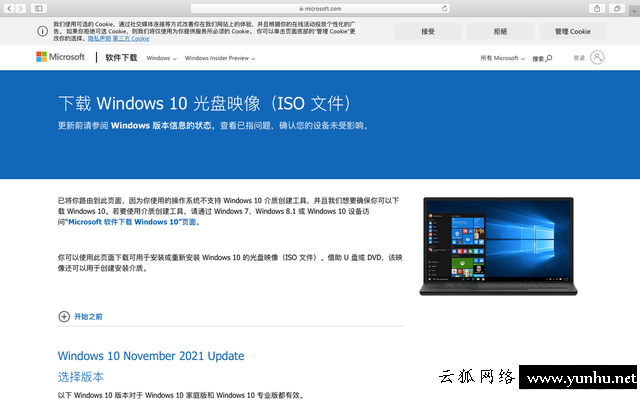Viewport: 640px width, 400px height.
Task: Go forward with Safari's forward arrow
Action: (x=20, y=8)
